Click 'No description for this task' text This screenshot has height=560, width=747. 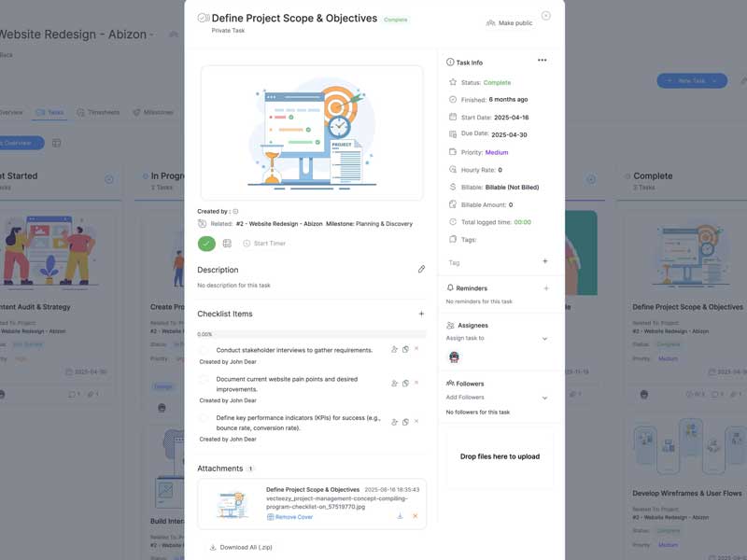234,286
